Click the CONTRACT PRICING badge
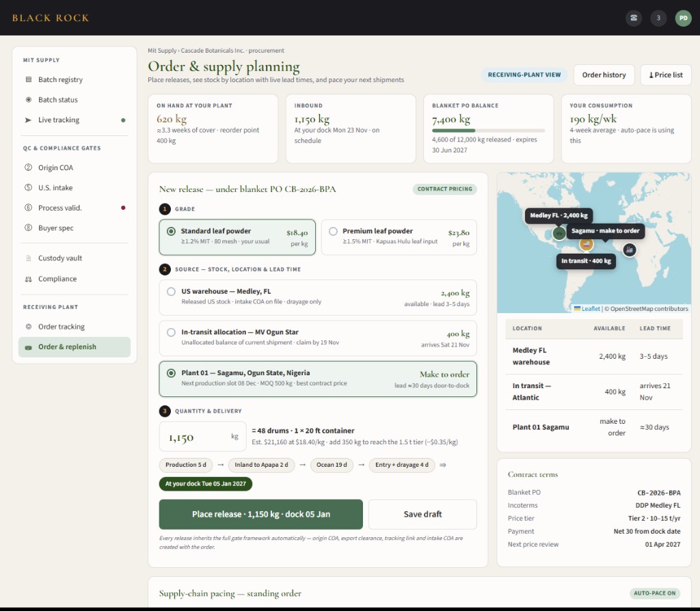Viewport: 700px width, 611px height. point(444,189)
